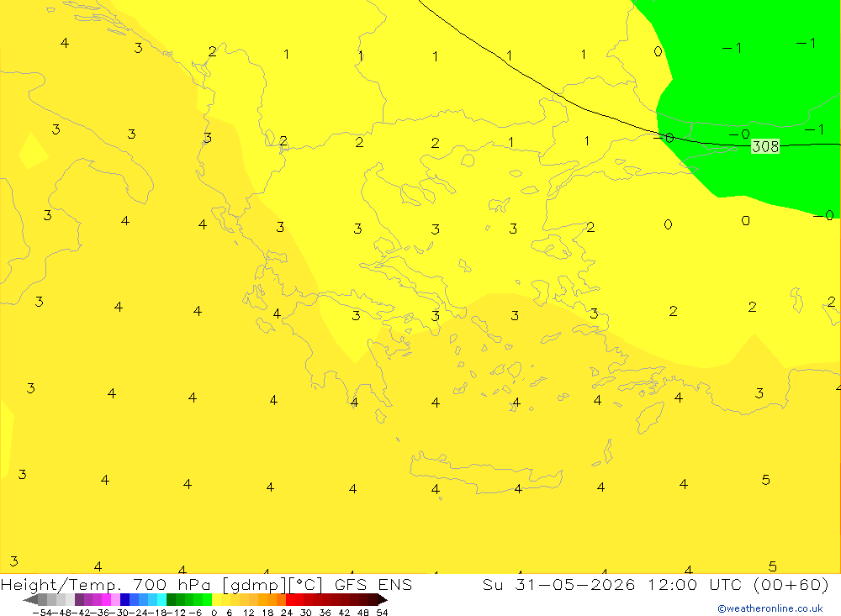Pick the cyan swatch in color scale
The image size is (841, 616).
161,600
